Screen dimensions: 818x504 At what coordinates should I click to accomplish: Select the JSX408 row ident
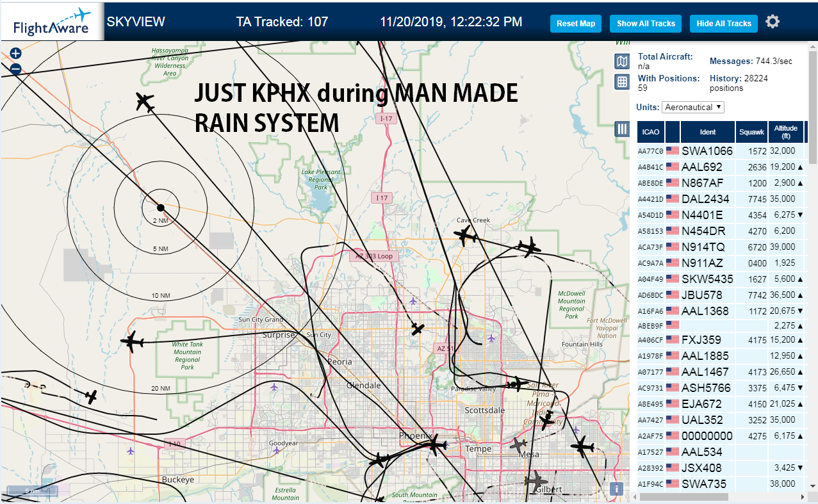click(x=701, y=467)
